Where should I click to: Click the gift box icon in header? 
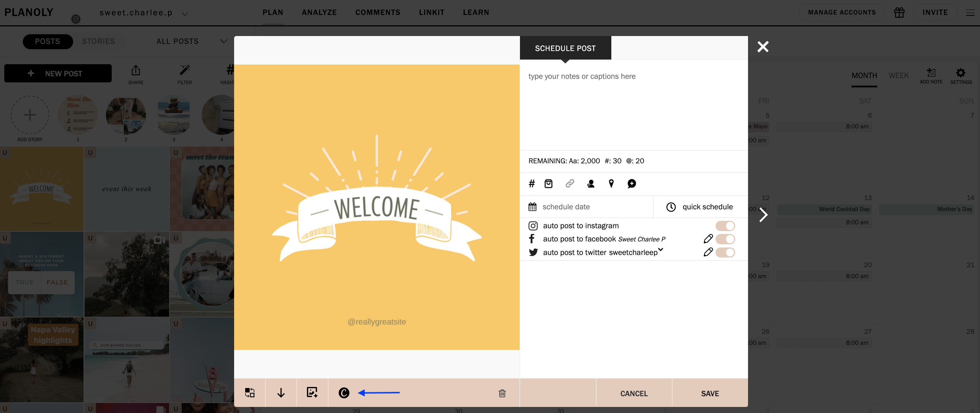(x=899, y=12)
